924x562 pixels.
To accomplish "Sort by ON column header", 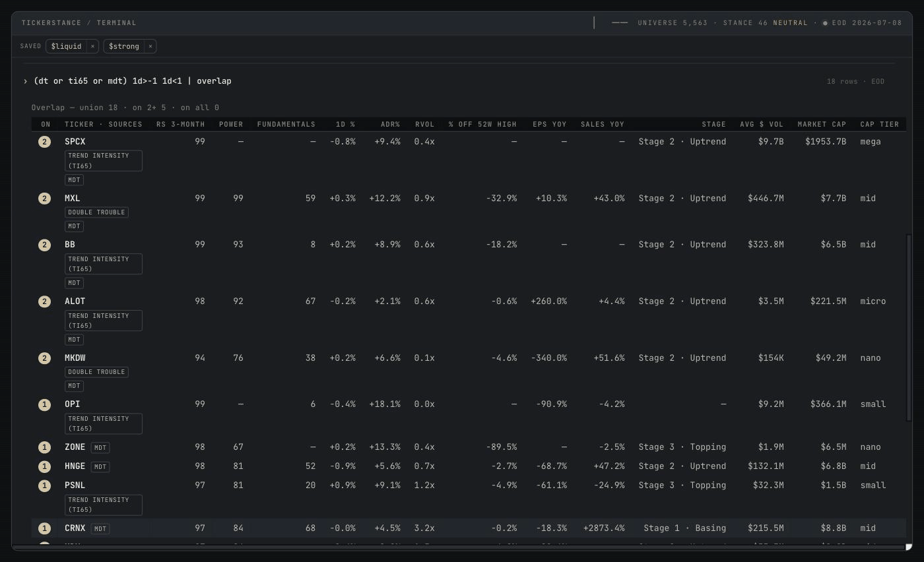I will (46, 124).
